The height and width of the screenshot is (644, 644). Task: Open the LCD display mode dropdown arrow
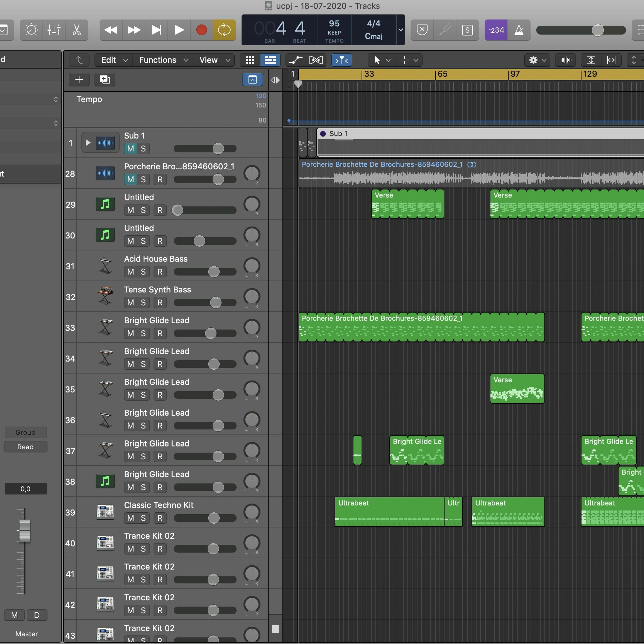[x=401, y=30]
